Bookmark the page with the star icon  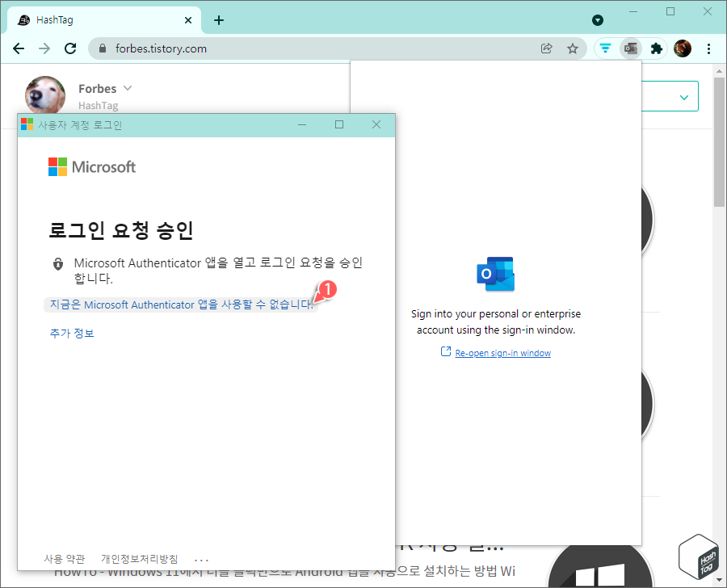click(573, 48)
